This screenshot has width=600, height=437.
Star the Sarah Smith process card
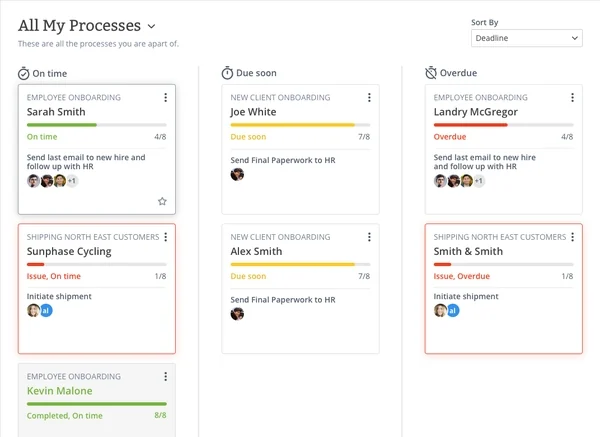click(162, 201)
